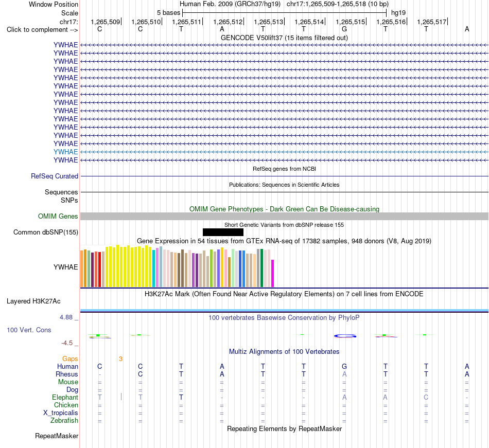Click the 100 Vert. Cons track label
489x448 pixels.
tap(29, 330)
